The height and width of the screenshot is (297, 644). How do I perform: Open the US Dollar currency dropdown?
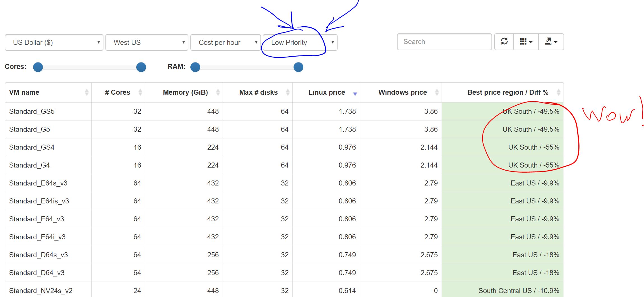pyautogui.click(x=54, y=43)
